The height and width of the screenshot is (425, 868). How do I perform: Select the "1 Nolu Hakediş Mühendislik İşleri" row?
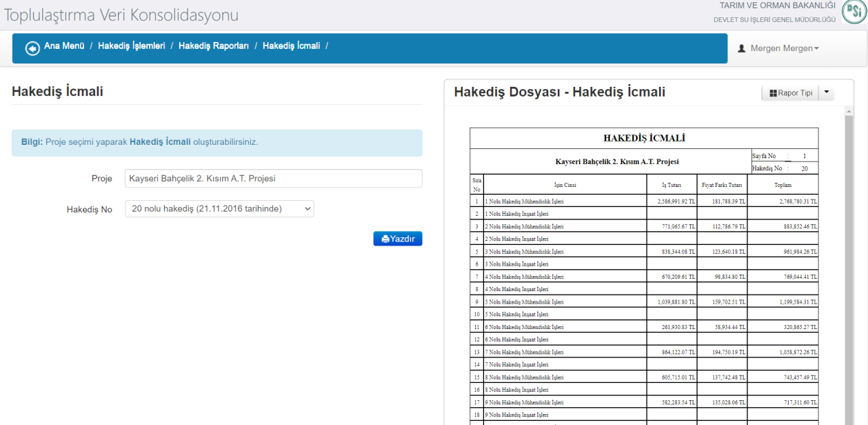click(525, 201)
